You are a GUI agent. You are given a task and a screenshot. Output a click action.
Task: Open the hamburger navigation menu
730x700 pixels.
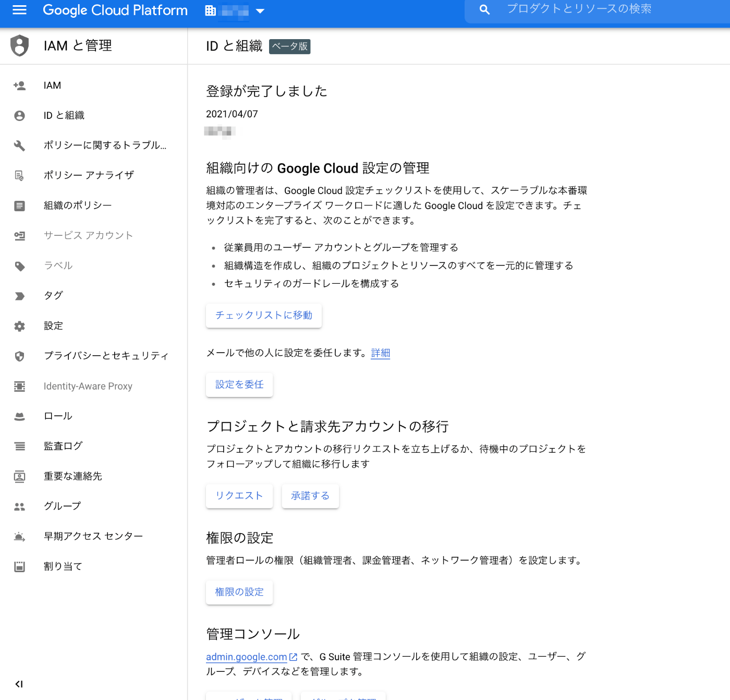(x=19, y=10)
